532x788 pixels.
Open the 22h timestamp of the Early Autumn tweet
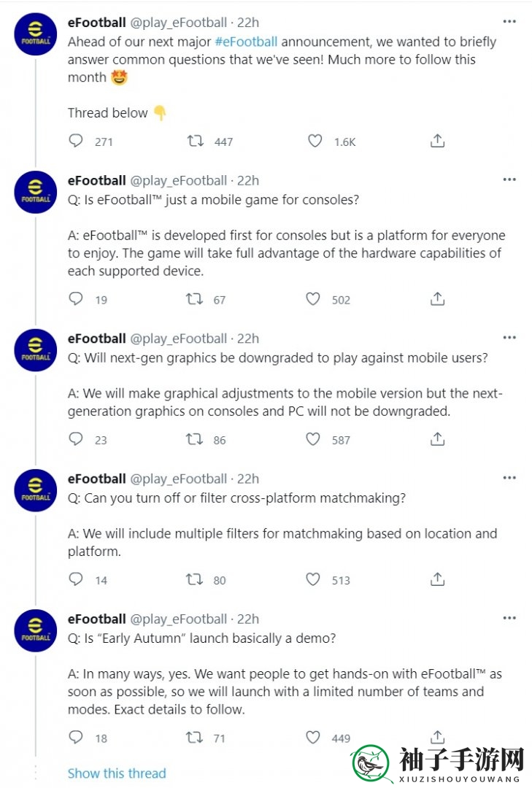[x=248, y=619]
